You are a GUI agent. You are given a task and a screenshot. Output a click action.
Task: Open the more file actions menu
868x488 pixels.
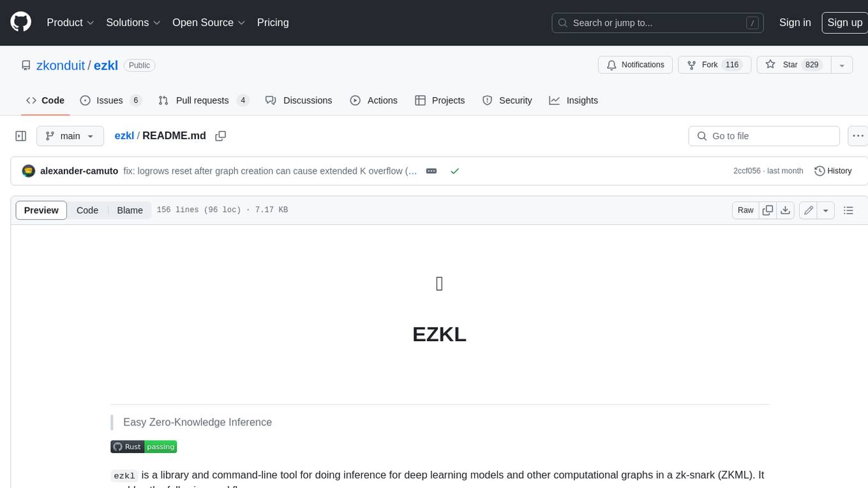(x=858, y=136)
